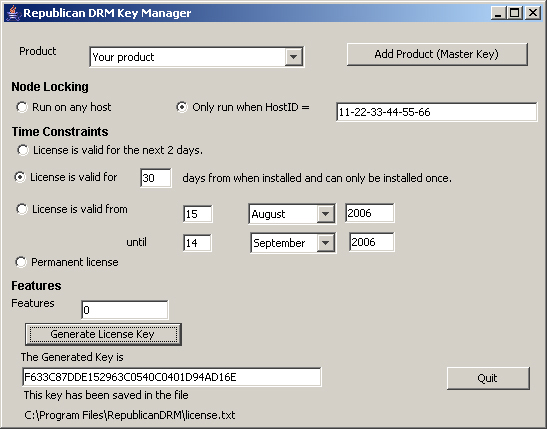Expand the September month dropdown
This screenshot has width=547, height=429.
click(325, 243)
